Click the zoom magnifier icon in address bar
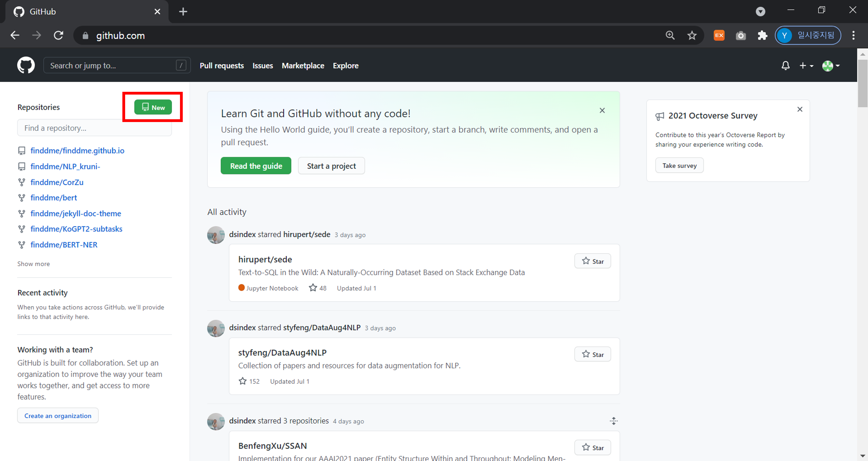 (x=670, y=35)
